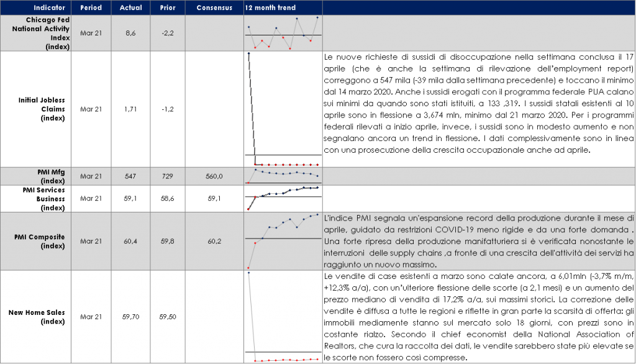Click the PMI Composite commentary paragraph
Viewport: 636px width, 364px height.
pos(478,241)
